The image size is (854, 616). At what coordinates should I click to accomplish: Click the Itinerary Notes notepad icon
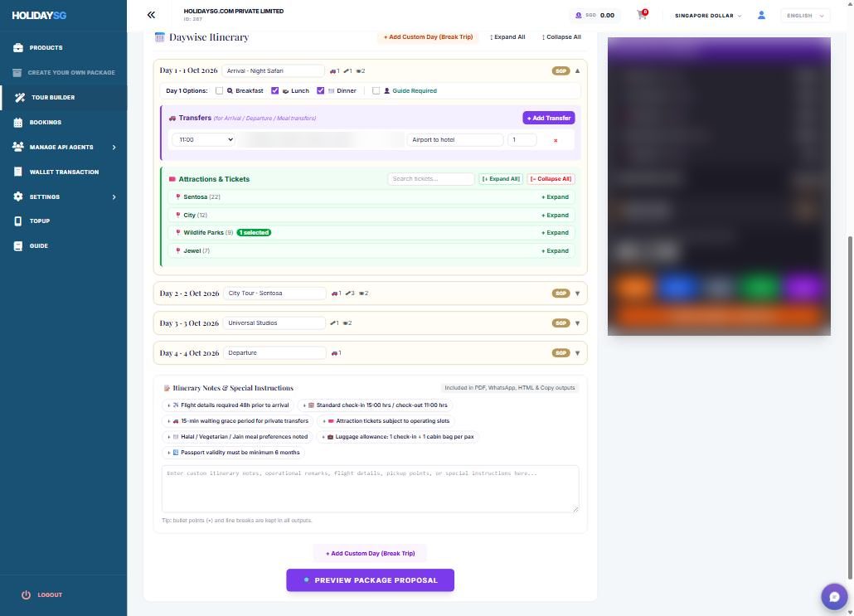167,388
